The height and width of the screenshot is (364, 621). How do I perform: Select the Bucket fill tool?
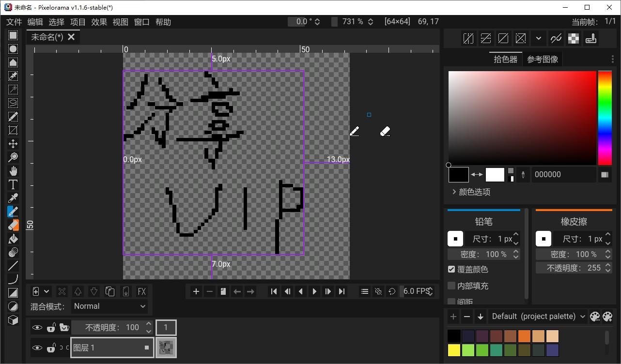13,238
